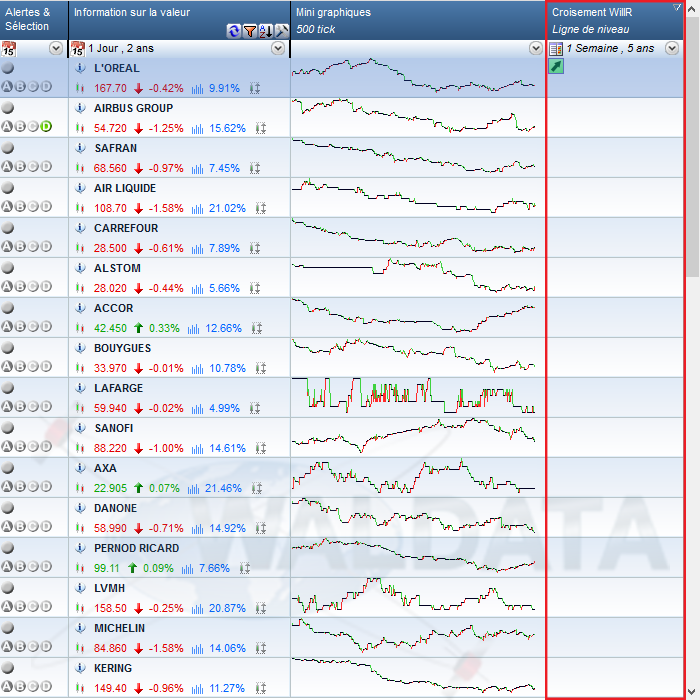Expand the Alertes & Sélection column dropdown
Screen dimensions: 700x700
55,48
